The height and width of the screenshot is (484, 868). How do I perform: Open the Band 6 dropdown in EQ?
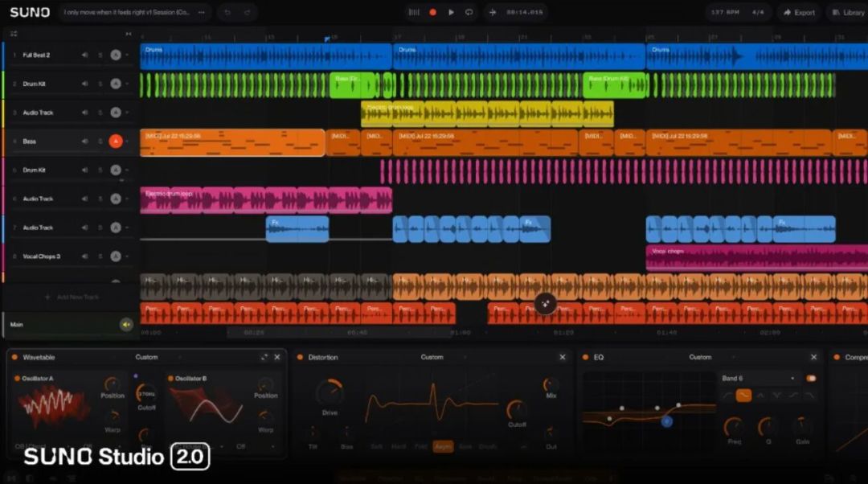pos(759,378)
